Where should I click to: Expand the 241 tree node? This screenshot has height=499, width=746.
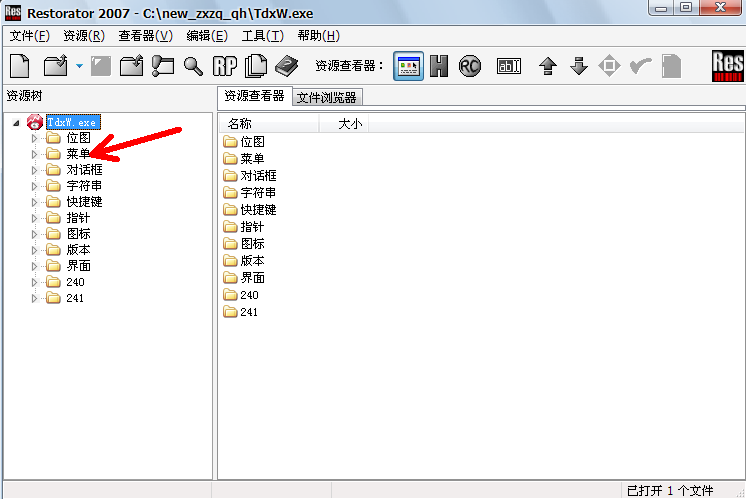tap(34, 299)
